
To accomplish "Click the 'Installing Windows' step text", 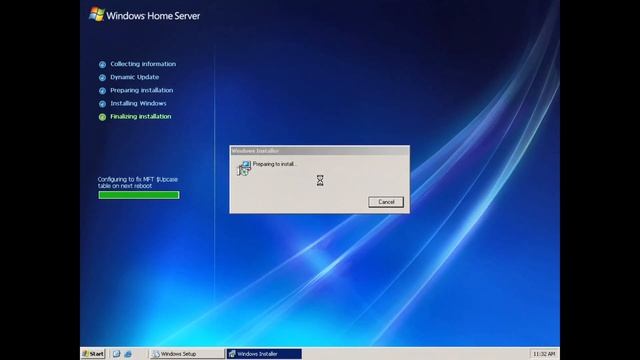I will pyautogui.click(x=138, y=103).
